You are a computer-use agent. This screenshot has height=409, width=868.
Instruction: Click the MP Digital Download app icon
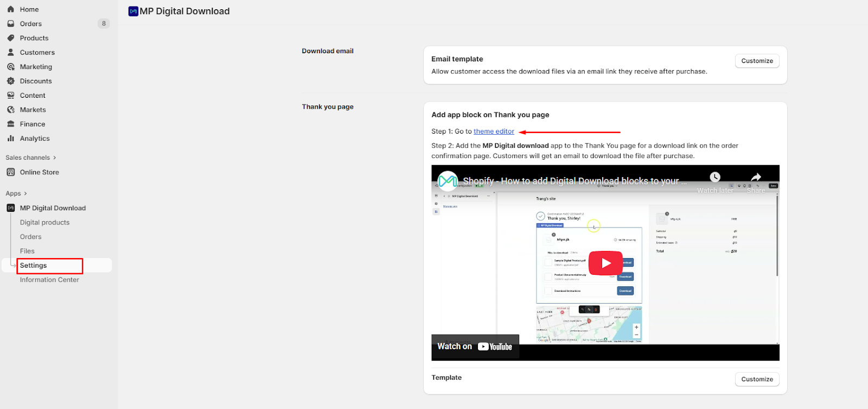(x=10, y=208)
